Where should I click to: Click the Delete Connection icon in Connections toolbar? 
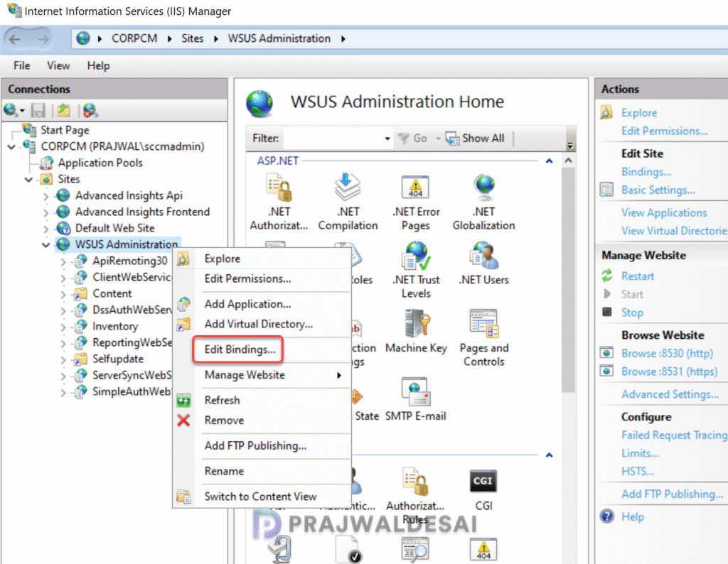90,110
